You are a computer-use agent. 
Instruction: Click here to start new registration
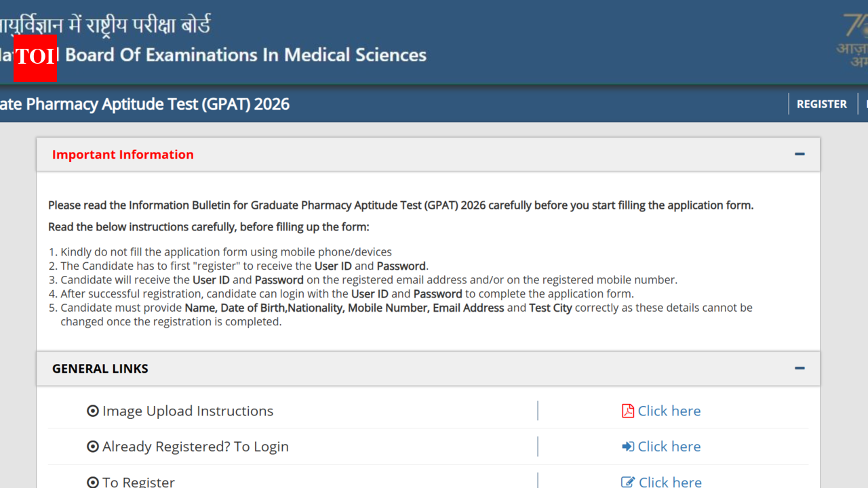pos(669,481)
